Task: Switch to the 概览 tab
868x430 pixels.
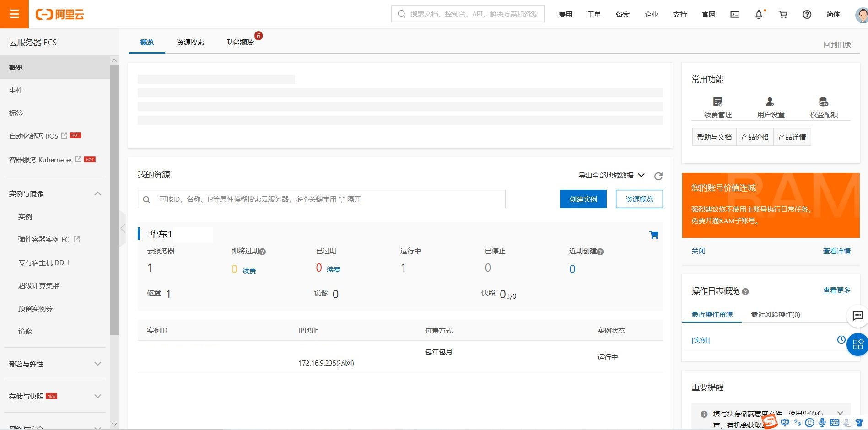Action: click(x=147, y=42)
